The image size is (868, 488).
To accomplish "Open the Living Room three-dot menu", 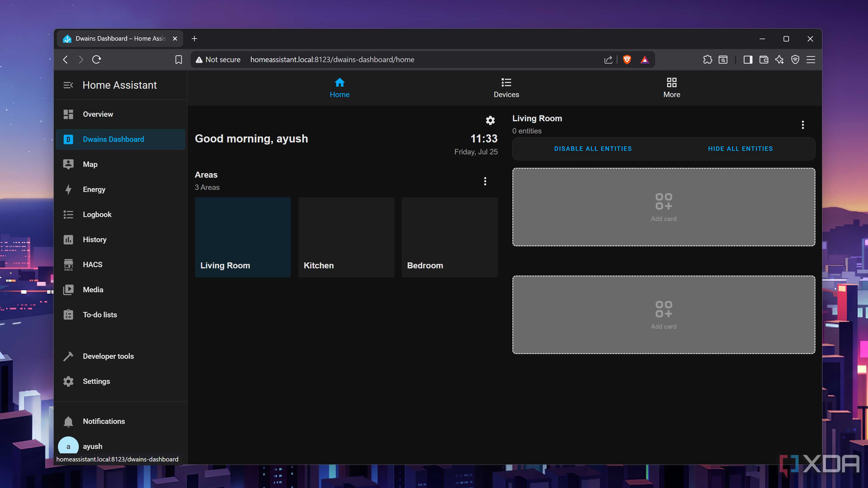I will click(803, 125).
